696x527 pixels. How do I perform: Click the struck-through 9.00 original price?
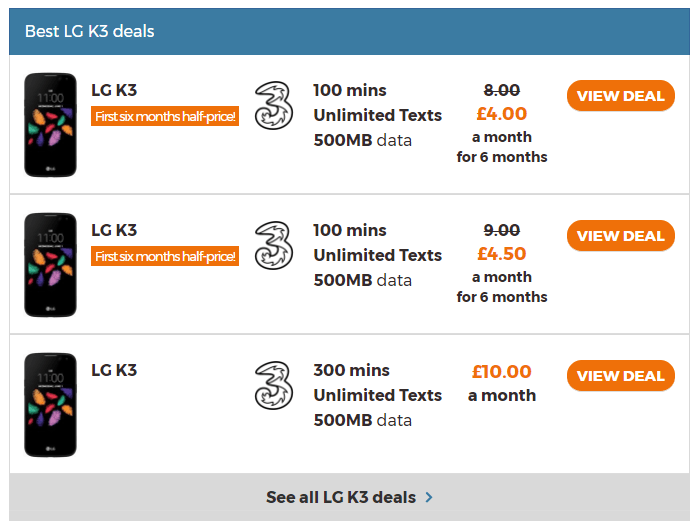point(502,230)
